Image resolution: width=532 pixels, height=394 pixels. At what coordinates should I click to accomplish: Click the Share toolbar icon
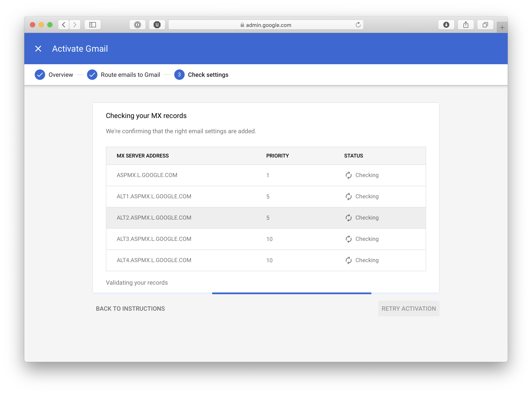pos(466,25)
